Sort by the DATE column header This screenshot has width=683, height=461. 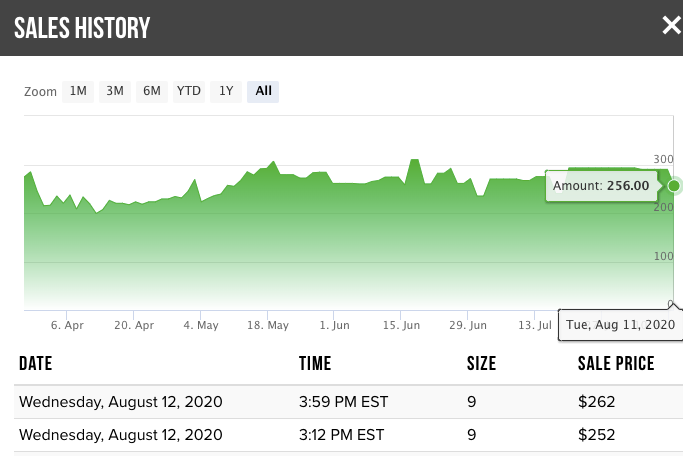35,364
